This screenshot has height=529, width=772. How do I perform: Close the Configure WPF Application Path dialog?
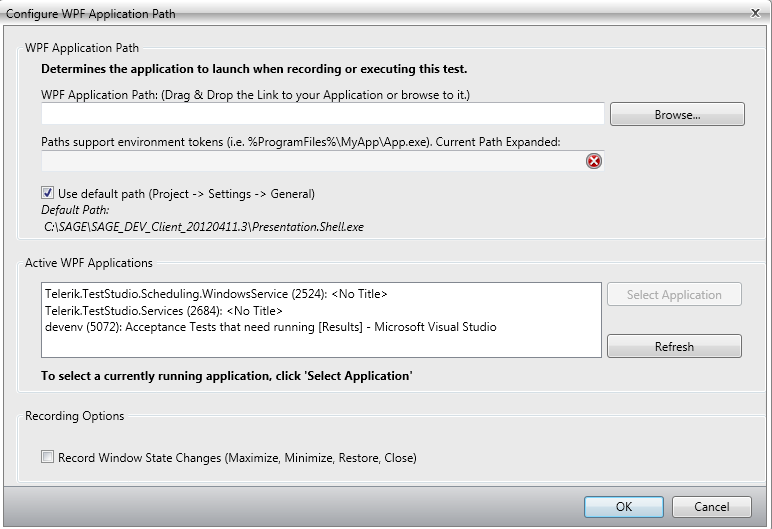click(755, 13)
